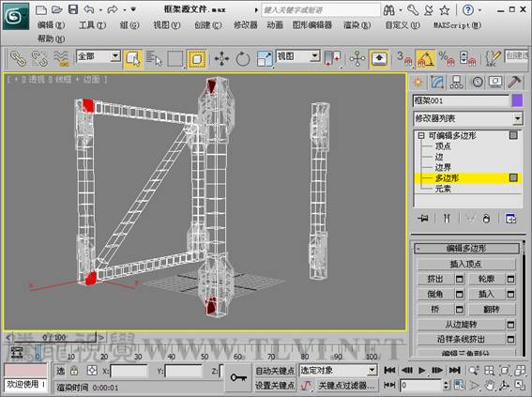Toggle the Percent Snap button
Image resolution: width=532 pixels, height=397 pixels.
[448, 58]
